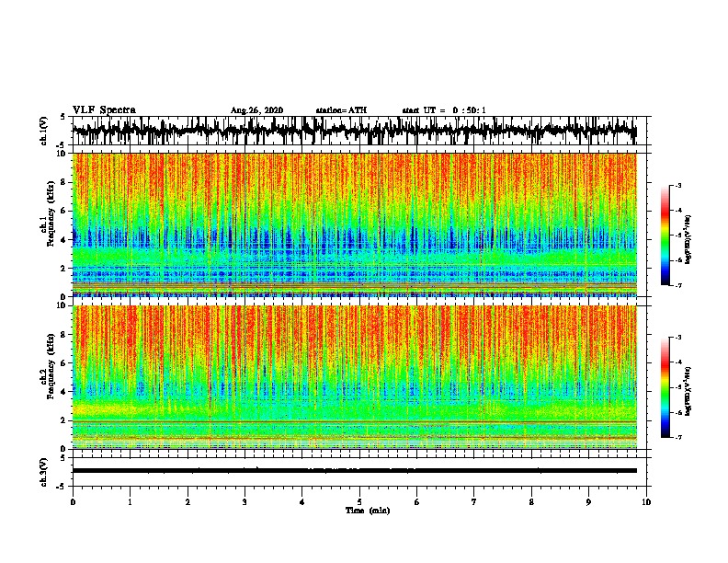
Task: Click time axis tick label "8"
Action: pyautogui.click(x=531, y=502)
